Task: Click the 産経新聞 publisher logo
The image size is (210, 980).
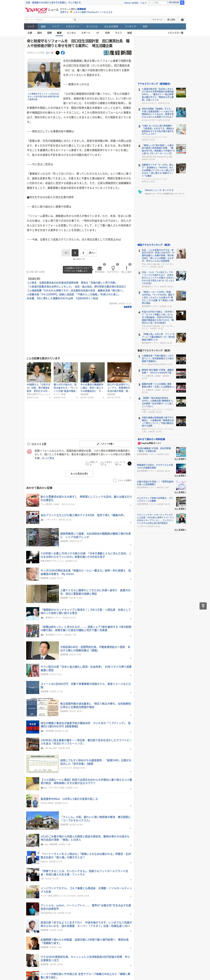Action: 118,53
